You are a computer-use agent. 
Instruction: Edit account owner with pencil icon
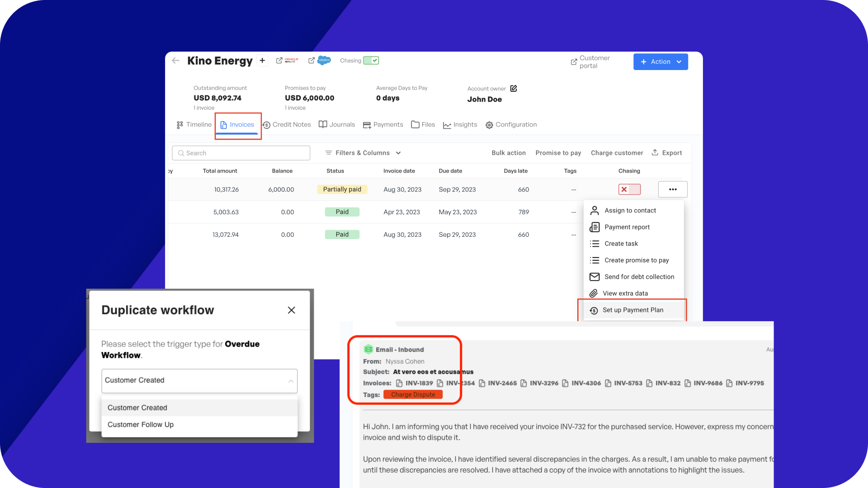(514, 89)
